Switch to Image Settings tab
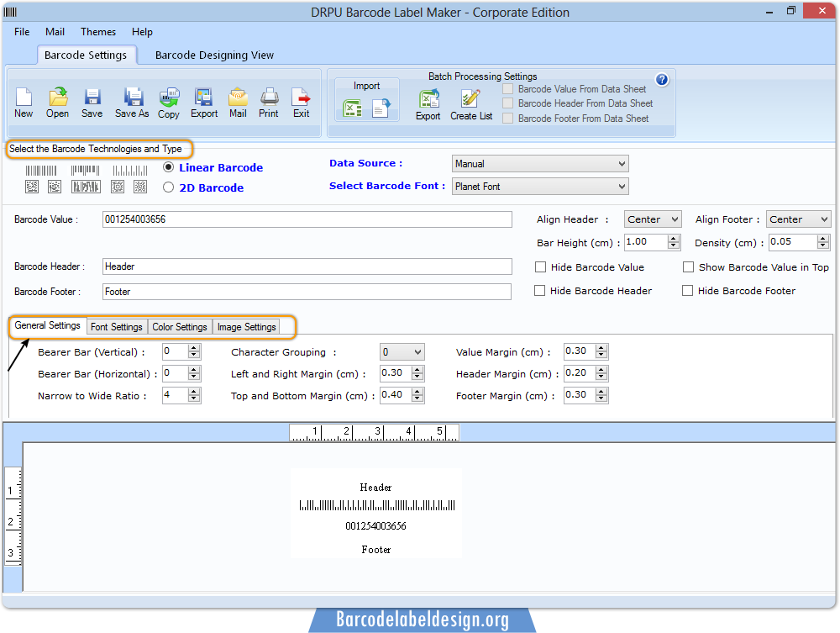 point(246,326)
